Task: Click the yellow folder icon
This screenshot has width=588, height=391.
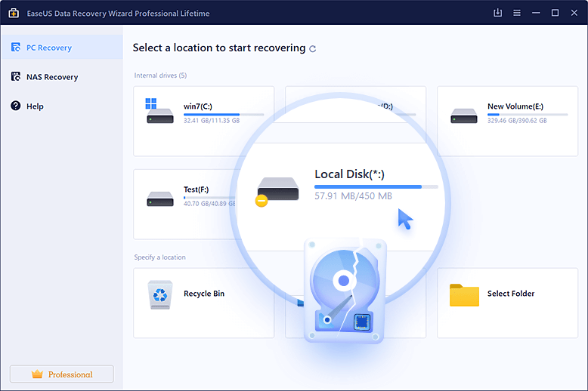Action: coord(464,294)
